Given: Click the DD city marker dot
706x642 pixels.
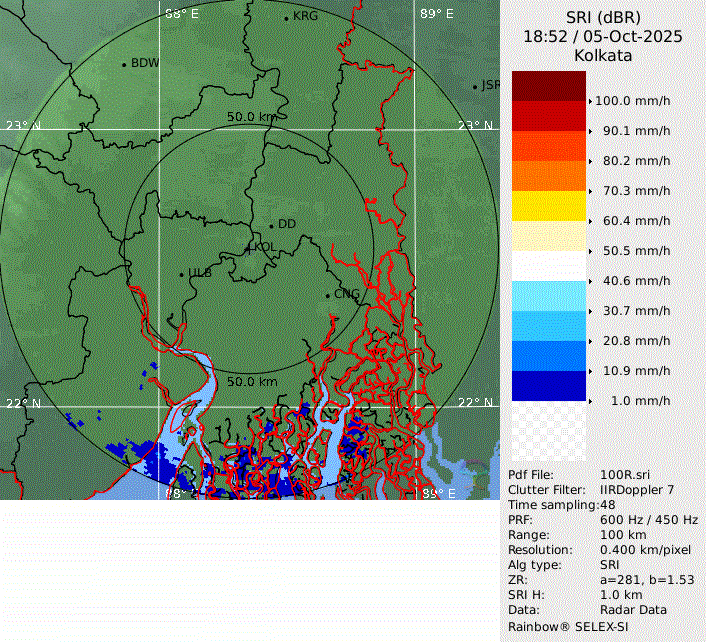Looking at the screenshot, I should (271, 225).
